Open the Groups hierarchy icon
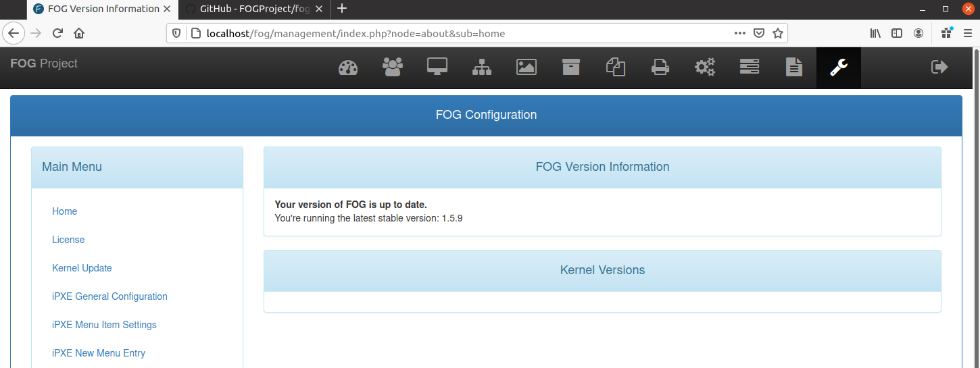 tap(482, 67)
